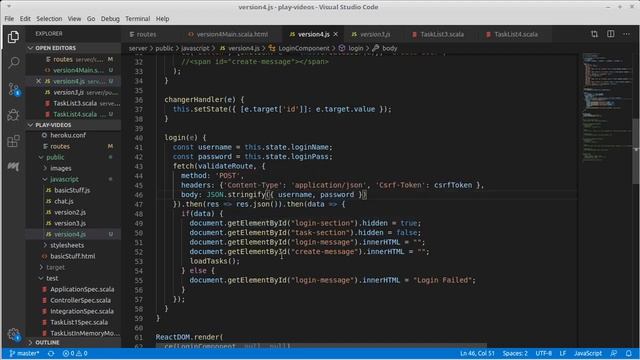The image size is (640, 360).
Task: Open TaskList1Spec.scala in the explorer
Action: pyautogui.click(x=79, y=322)
